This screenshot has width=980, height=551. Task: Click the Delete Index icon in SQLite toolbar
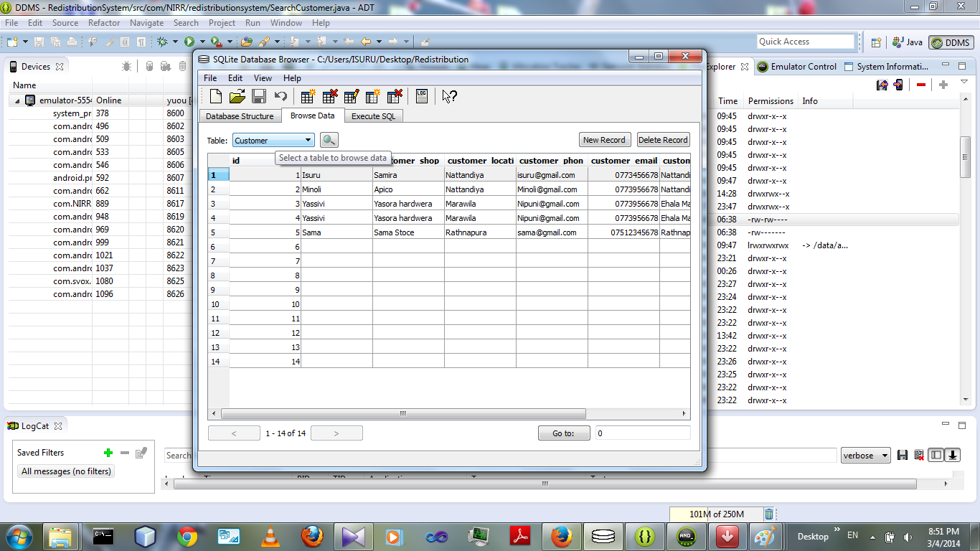pos(395,96)
